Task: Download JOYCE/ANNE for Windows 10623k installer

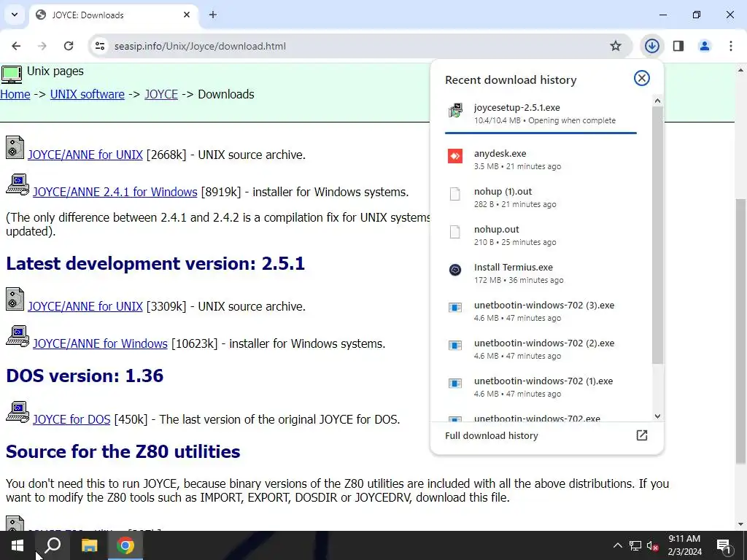Action: (x=100, y=343)
